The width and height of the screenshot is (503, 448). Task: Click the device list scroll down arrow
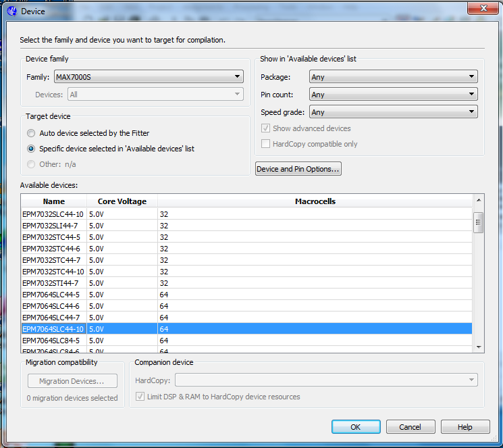point(479,347)
